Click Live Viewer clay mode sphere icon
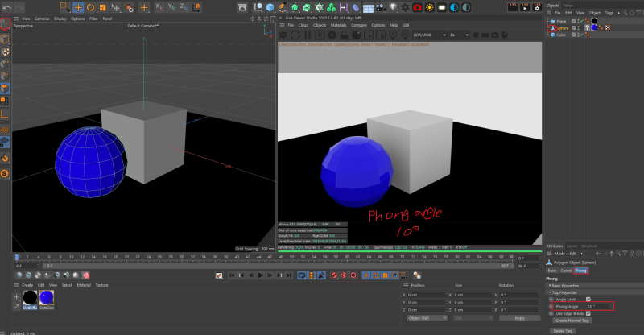 [x=356, y=35]
